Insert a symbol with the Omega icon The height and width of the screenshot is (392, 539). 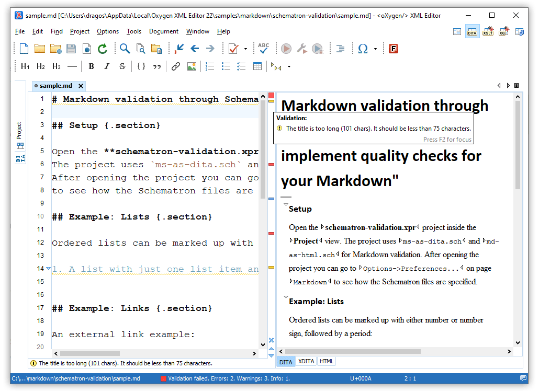363,49
